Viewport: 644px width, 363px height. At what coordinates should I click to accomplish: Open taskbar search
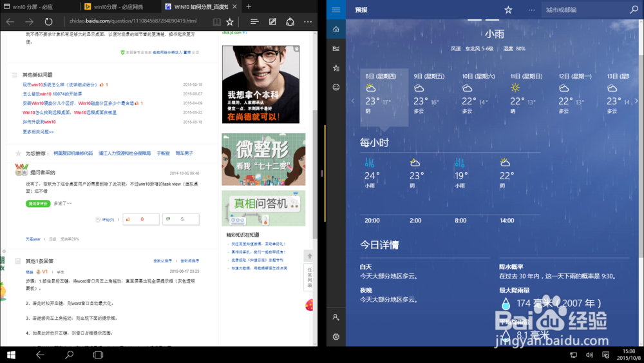[x=70, y=355]
